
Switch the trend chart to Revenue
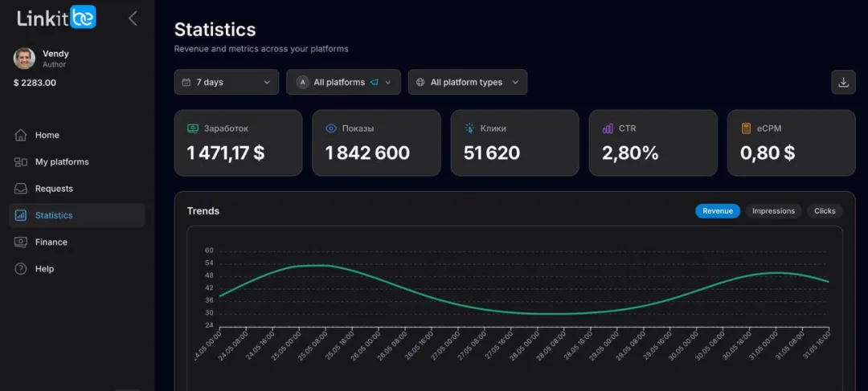718,210
